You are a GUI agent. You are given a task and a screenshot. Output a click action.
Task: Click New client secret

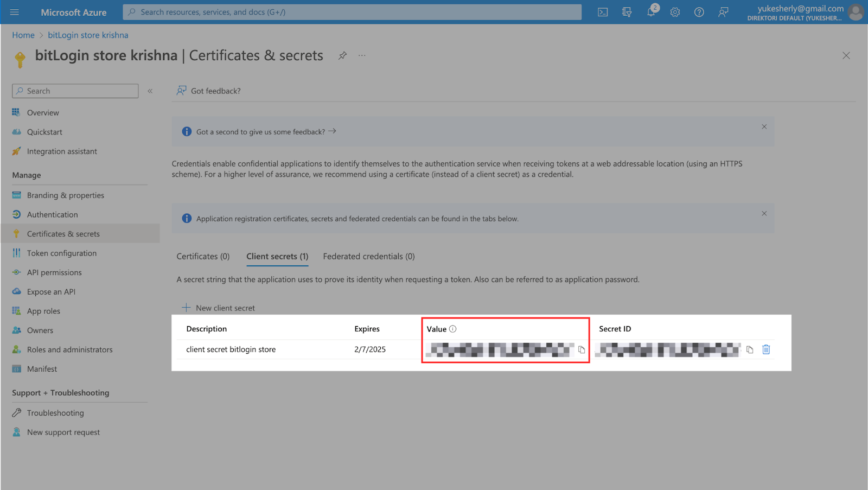(x=218, y=308)
